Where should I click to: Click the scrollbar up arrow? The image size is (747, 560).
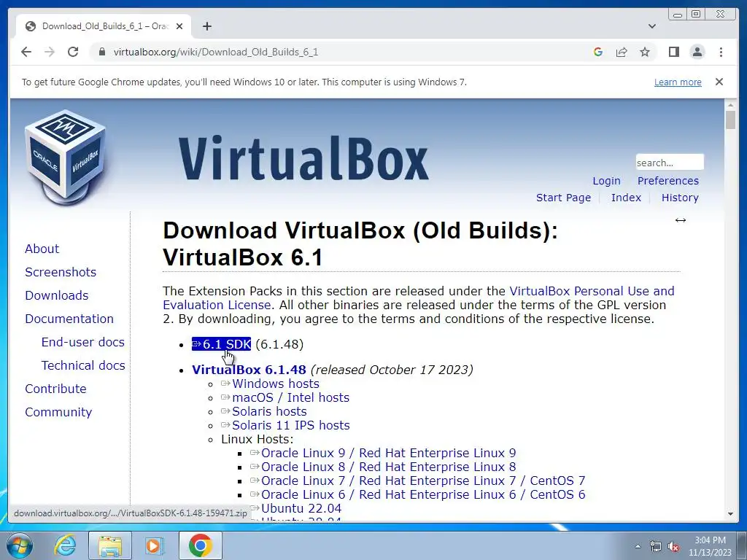click(x=730, y=104)
